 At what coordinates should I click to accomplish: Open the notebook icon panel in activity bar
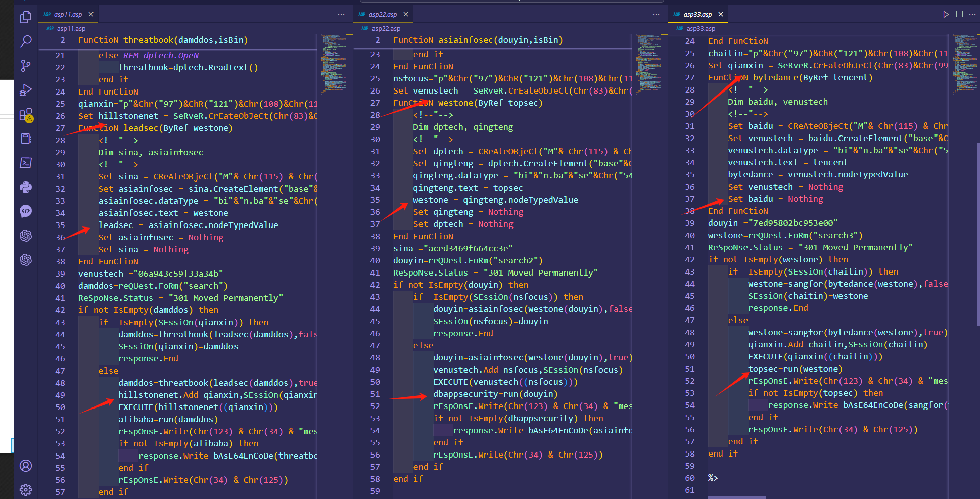[x=26, y=139]
